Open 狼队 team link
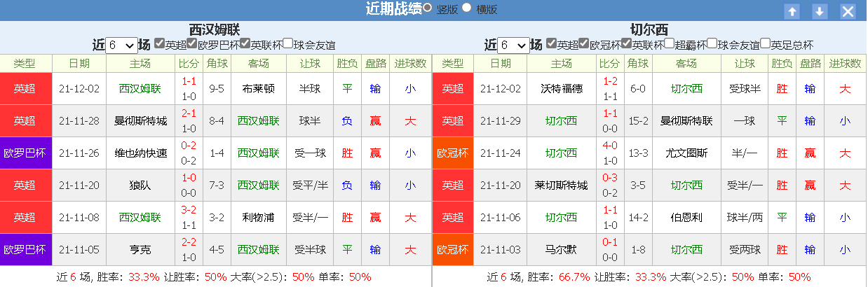 [141, 185]
